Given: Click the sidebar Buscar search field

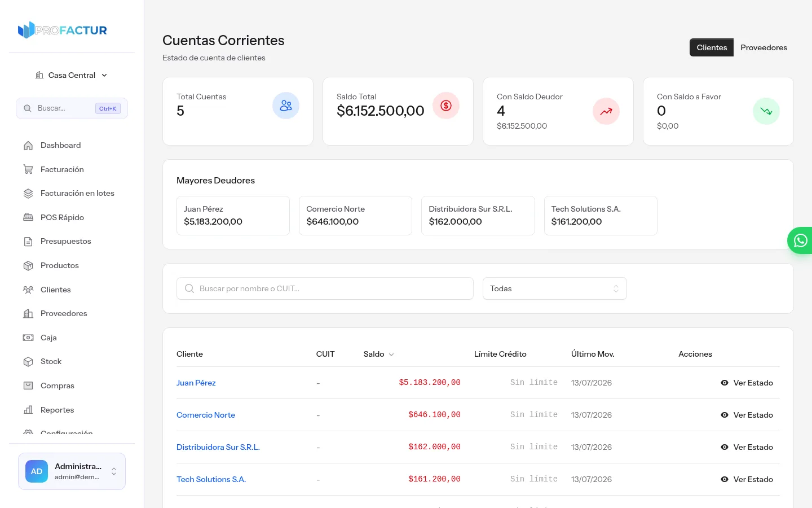Looking at the screenshot, I should click(72, 108).
